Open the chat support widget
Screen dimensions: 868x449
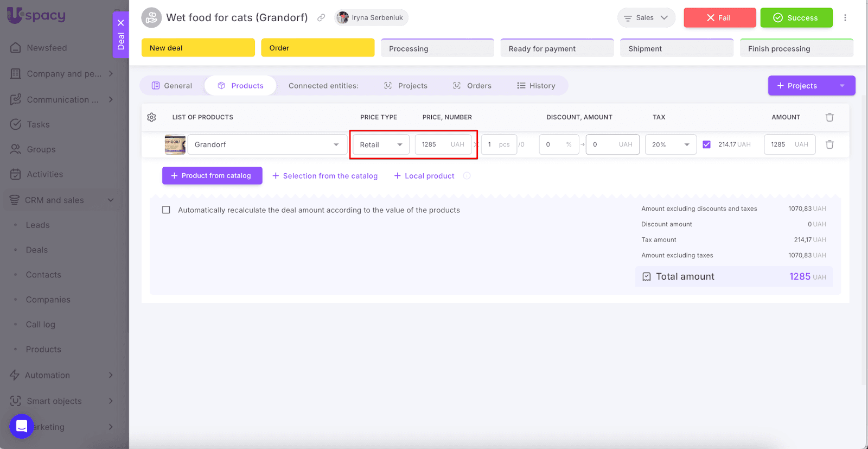tap(22, 426)
